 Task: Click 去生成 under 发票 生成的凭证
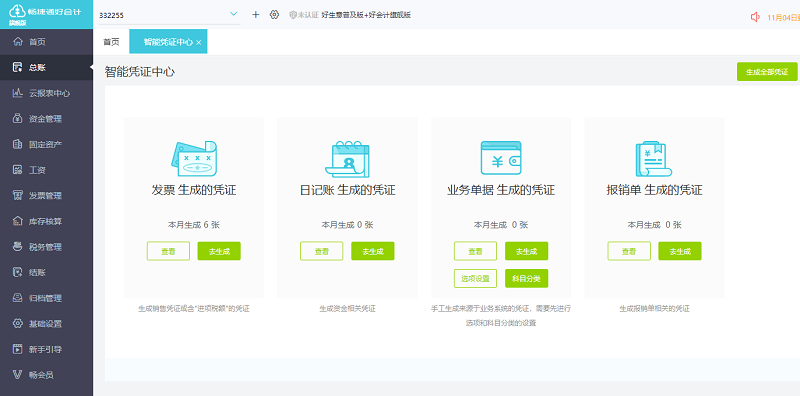(x=219, y=251)
